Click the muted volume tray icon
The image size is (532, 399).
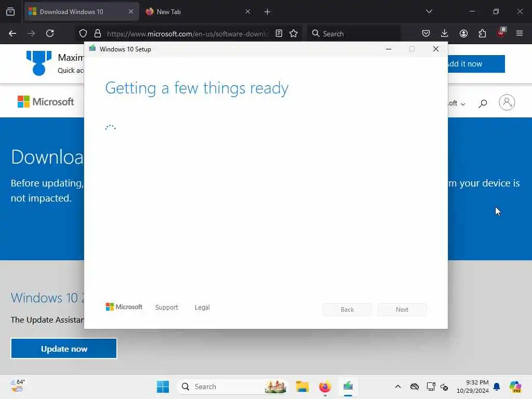444,387
